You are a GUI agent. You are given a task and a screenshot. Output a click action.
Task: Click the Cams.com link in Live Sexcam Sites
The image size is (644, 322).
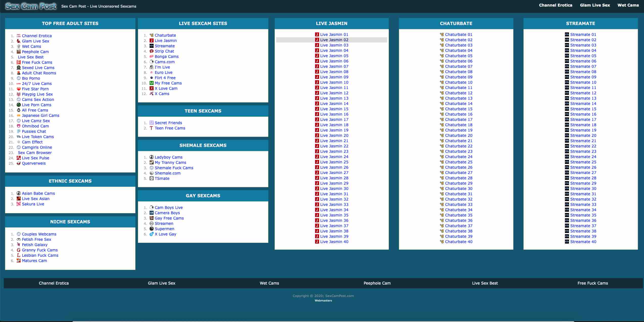(x=164, y=62)
